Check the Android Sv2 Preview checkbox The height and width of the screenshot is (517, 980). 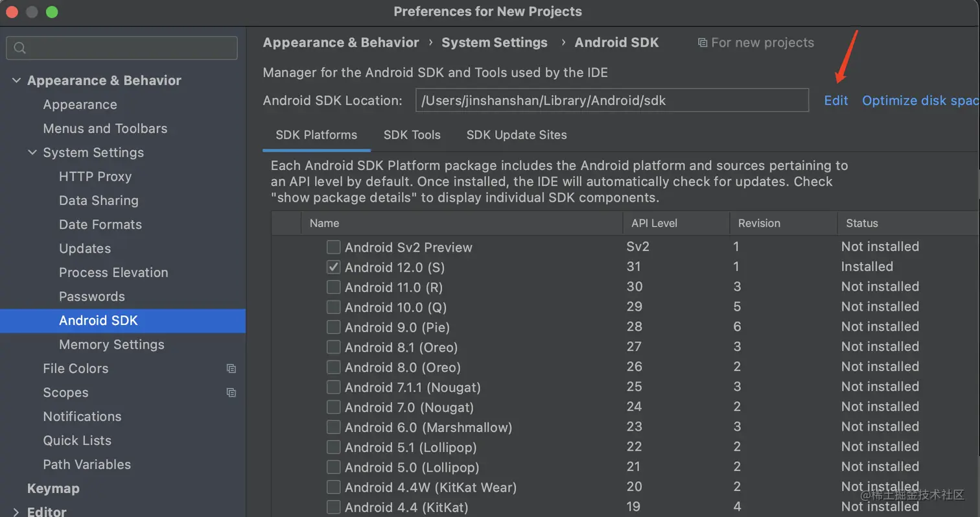(x=333, y=247)
